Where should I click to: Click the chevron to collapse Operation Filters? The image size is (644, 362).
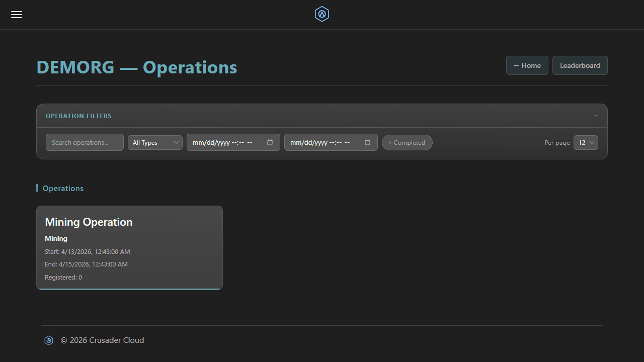[x=596, y=116]
